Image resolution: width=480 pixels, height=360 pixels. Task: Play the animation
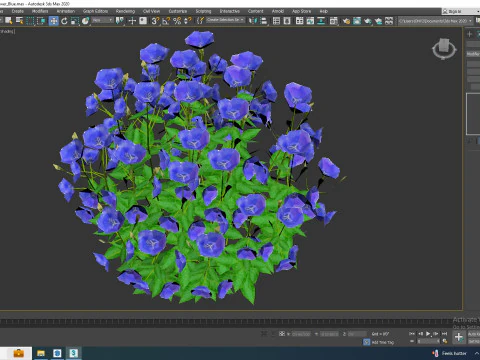click(x=428, y=333)
